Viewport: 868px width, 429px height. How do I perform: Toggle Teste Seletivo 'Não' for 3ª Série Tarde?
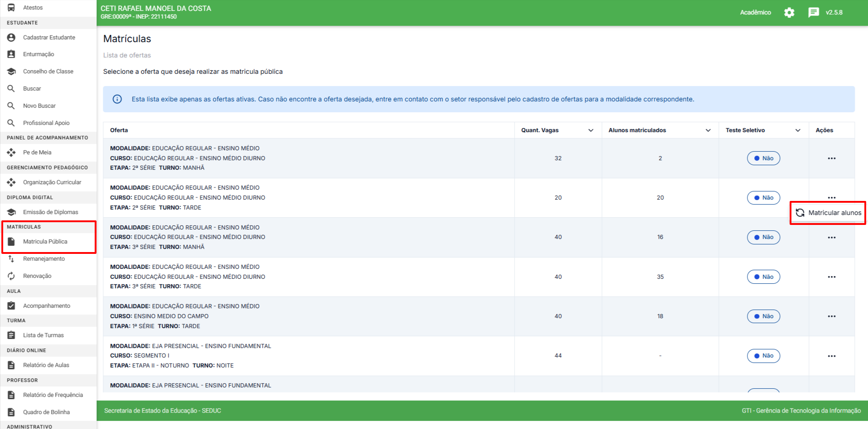pyautogui.click(x=763, y=277)
